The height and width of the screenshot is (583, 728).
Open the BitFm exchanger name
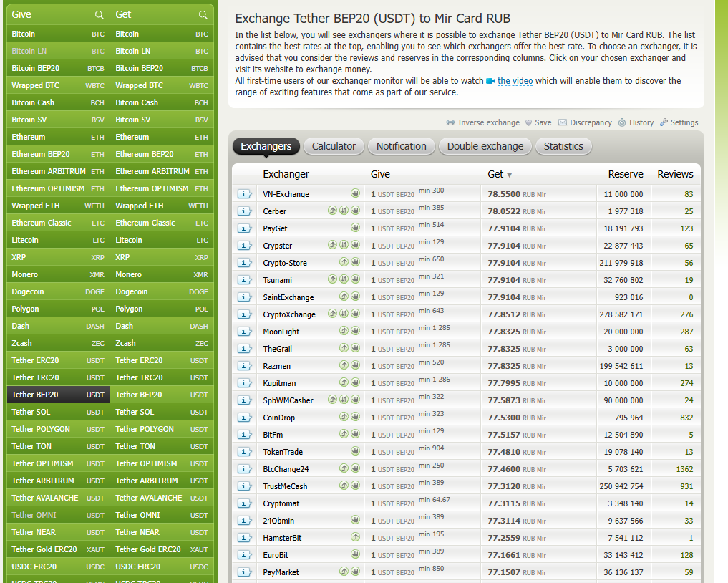coord(273,435)
